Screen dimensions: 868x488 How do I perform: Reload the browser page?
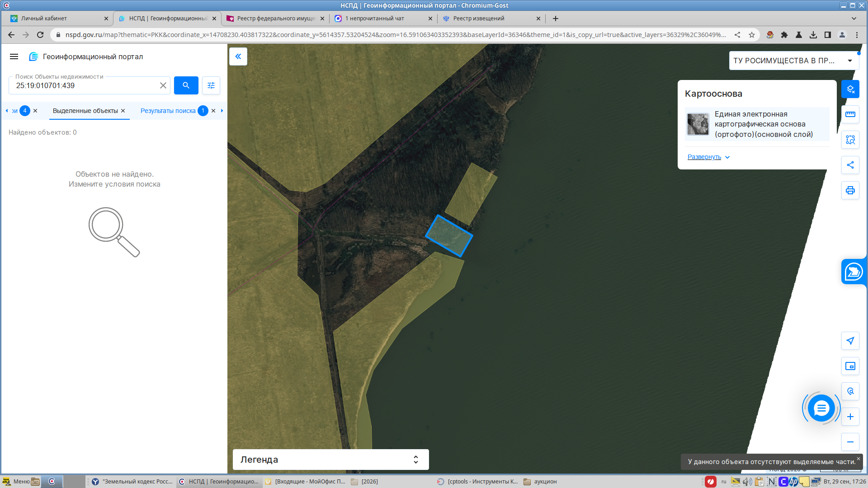pos(40,35)
